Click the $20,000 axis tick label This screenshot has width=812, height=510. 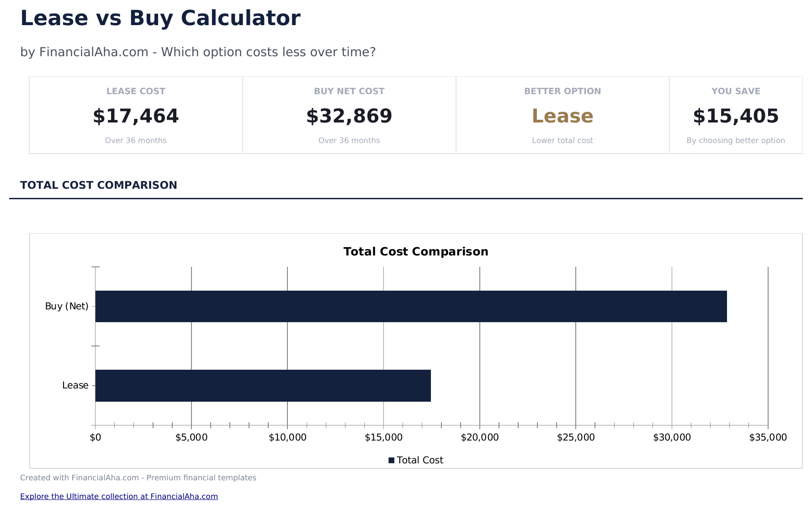coord(480,437)
